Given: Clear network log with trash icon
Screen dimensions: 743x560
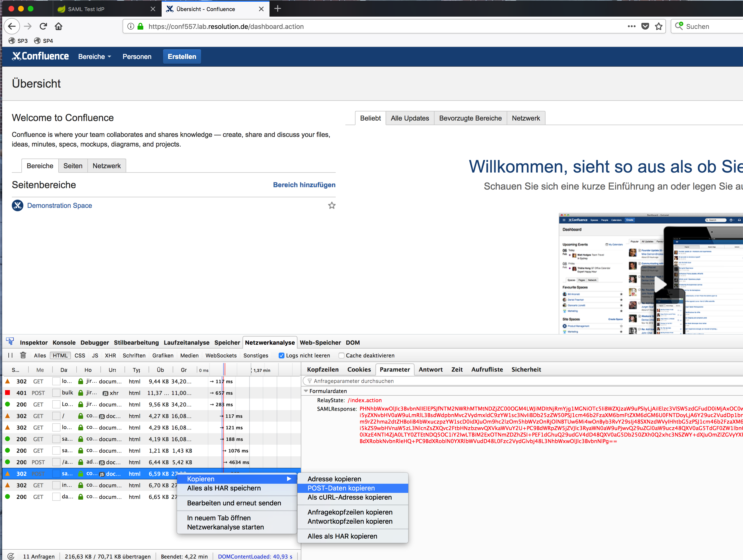Looking at the screenshot, I should coord(23,355).
